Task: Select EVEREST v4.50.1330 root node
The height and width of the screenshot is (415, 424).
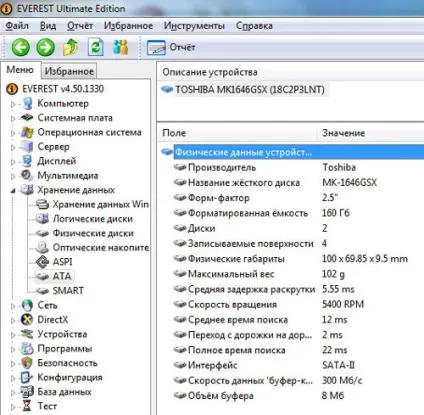Action: (x=63, y=89)
